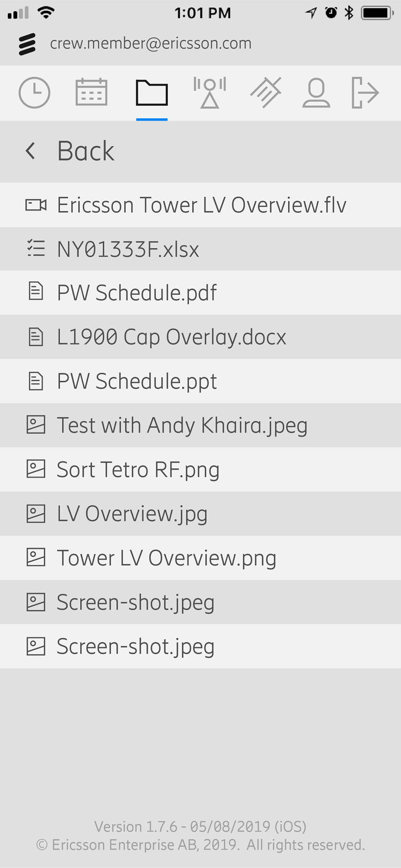Open the clock time-tracking tab

coord(34,92)
